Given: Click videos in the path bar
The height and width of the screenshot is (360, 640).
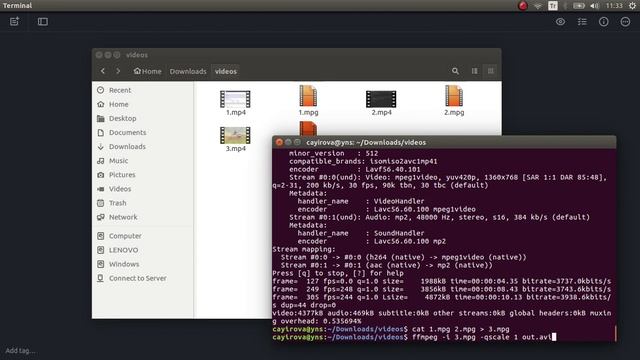Looking at the screenshot, I should (x=226, y=71).
